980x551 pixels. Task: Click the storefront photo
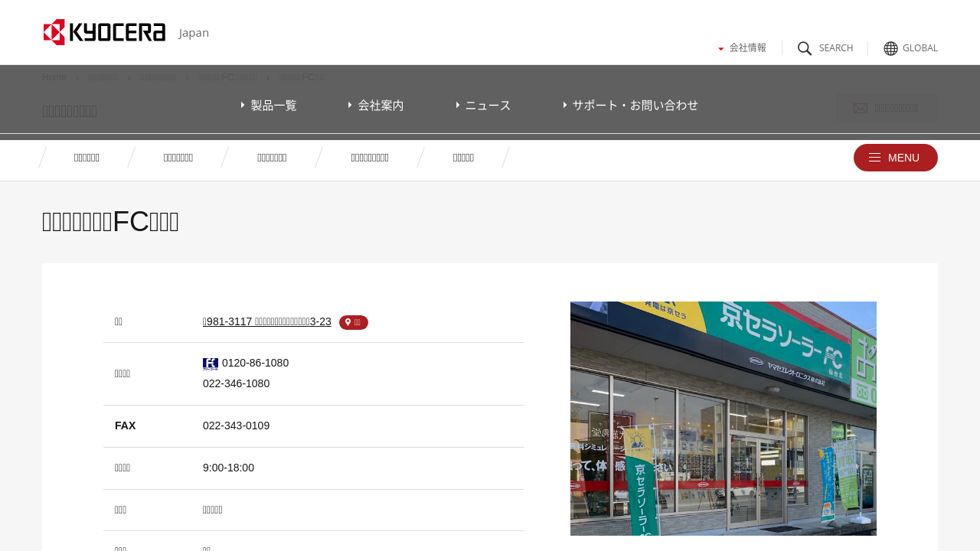[723, 418]
